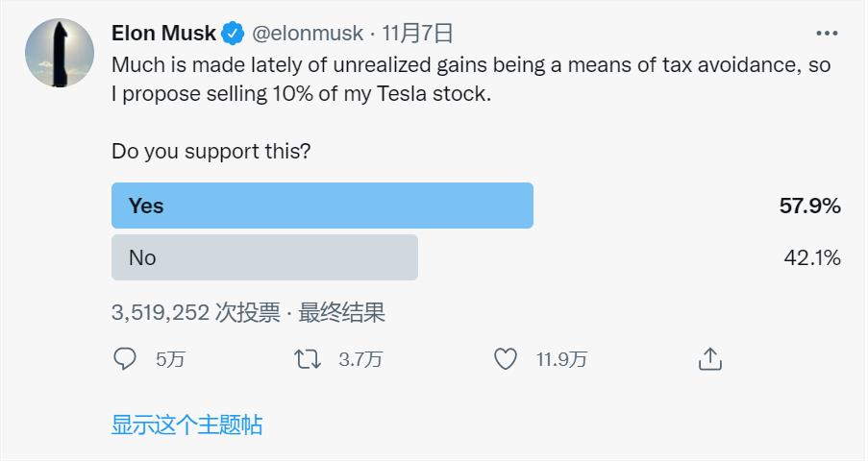868x461 pixels.
Task: Open the @elonmusk handle link
Action: 308,34
